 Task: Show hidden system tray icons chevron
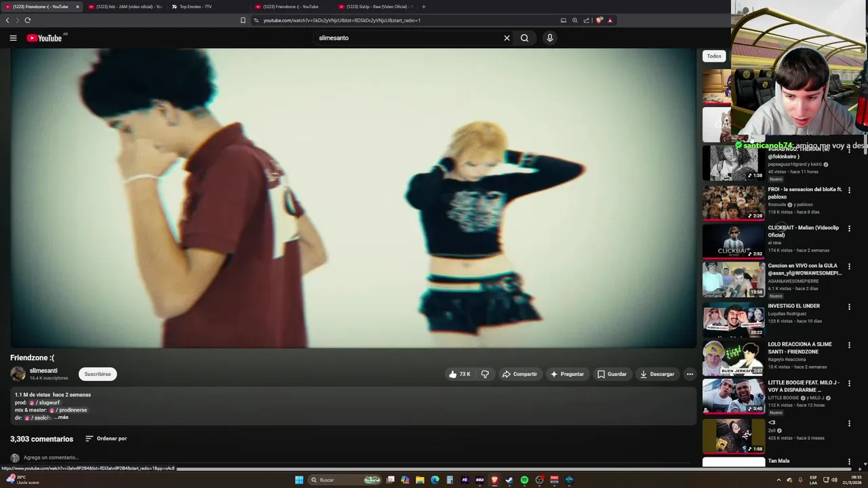(778, 480)
